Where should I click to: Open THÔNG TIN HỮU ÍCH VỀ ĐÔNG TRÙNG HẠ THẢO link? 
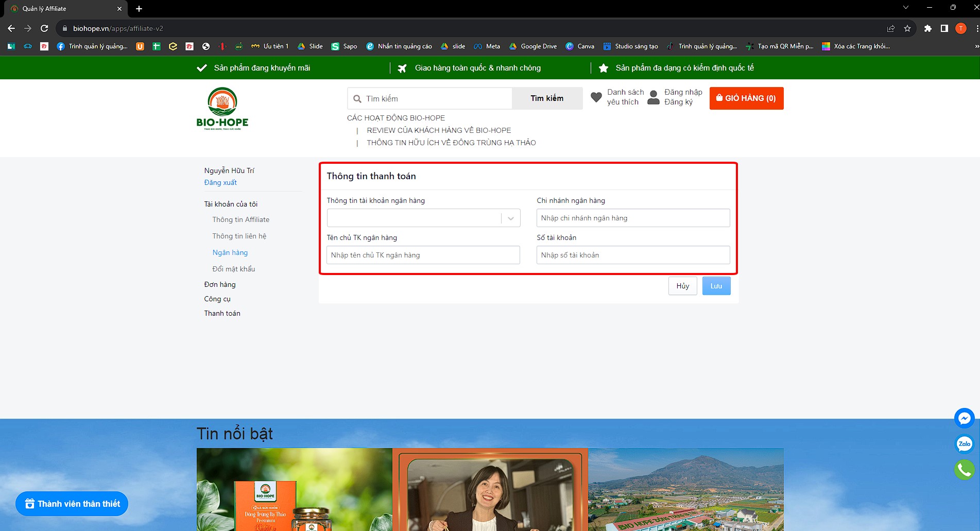click(x=451, y=143)
